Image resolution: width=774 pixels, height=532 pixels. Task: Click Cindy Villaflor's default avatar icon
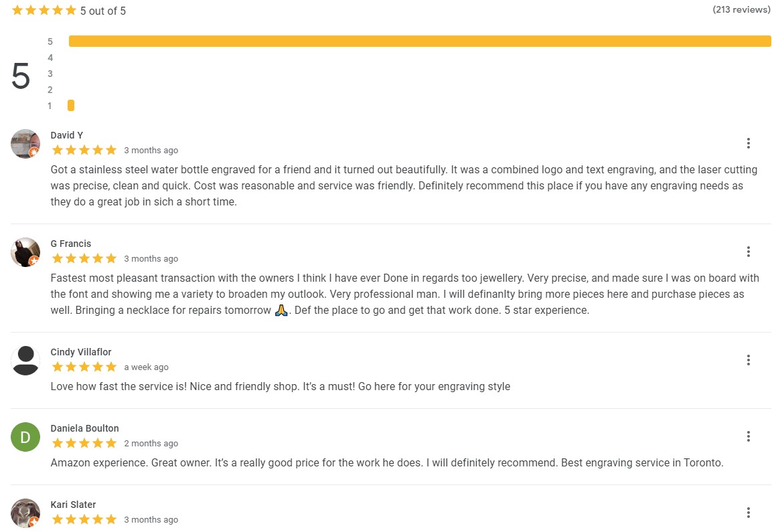(x=25, y=360)
